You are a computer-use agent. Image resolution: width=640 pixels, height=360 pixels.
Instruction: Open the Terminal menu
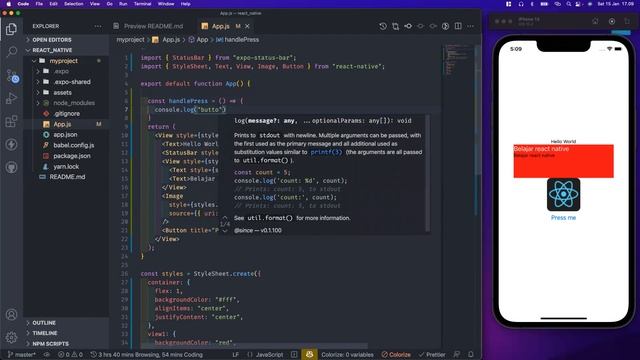(142, 4)
